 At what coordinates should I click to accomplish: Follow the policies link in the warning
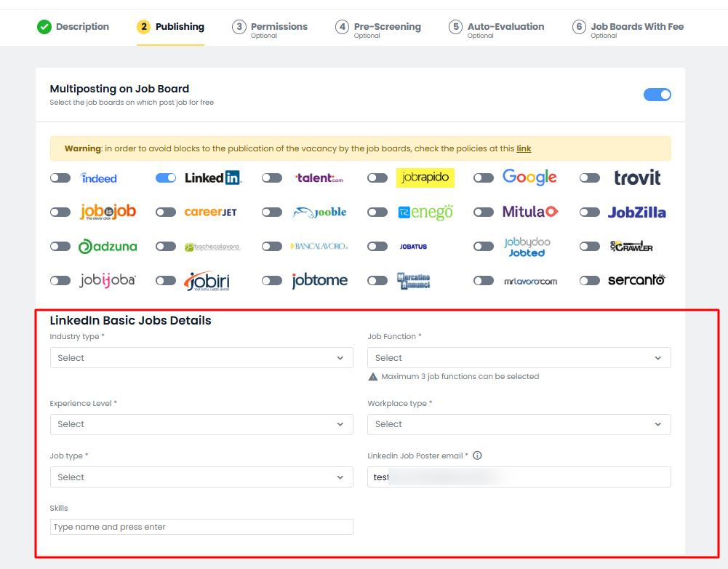tap(524, 148)
